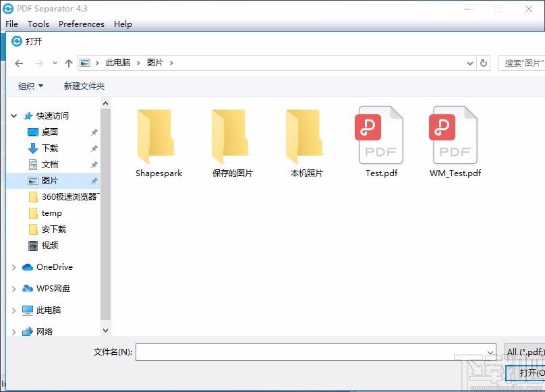Screen dimensions: 545x392
Task: Select the WM_Test.pdf file icon
Action: pyautogui.click(x=453, y=134)
